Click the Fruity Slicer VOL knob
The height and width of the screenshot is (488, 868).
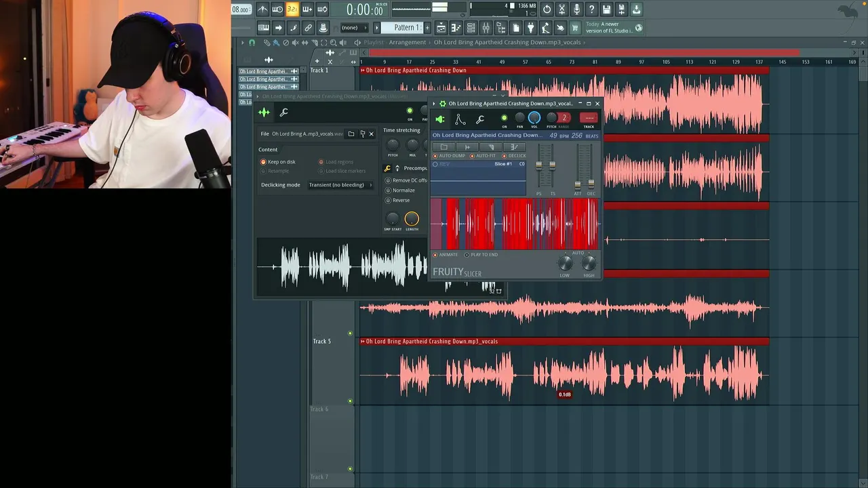[x=534, y=117]
